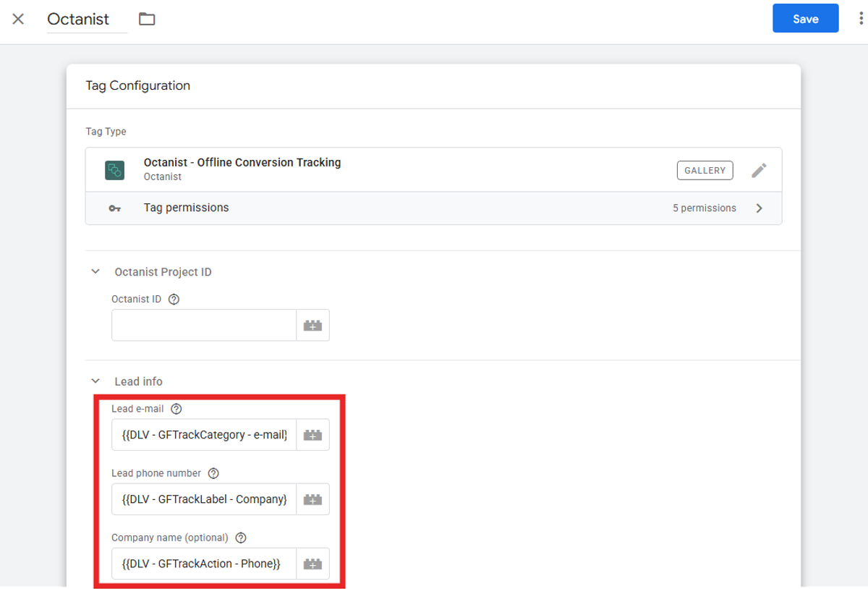Click the Lead phone number input field
Viewport: 868px width, 589px height.
tap(204, 499)
